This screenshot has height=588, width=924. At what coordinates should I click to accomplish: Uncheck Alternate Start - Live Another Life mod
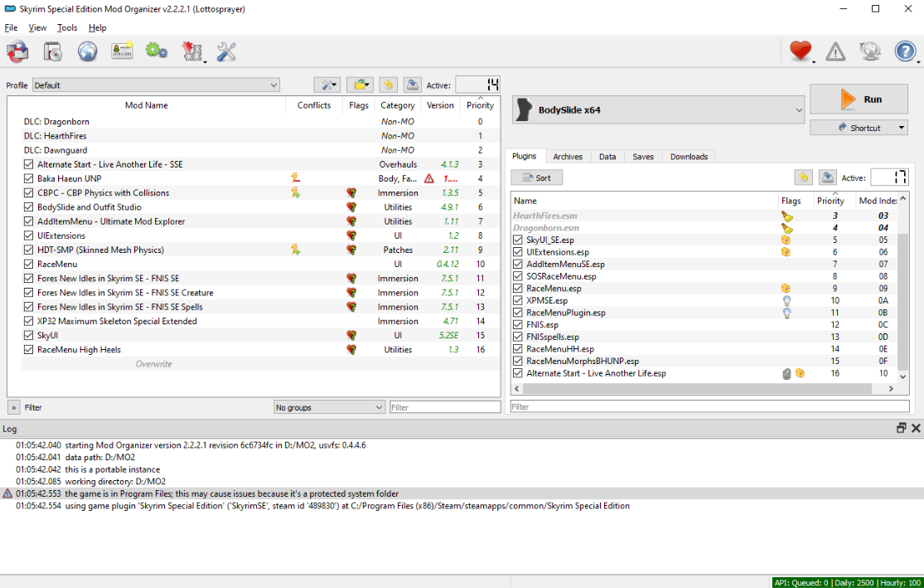tap(28, 164)
